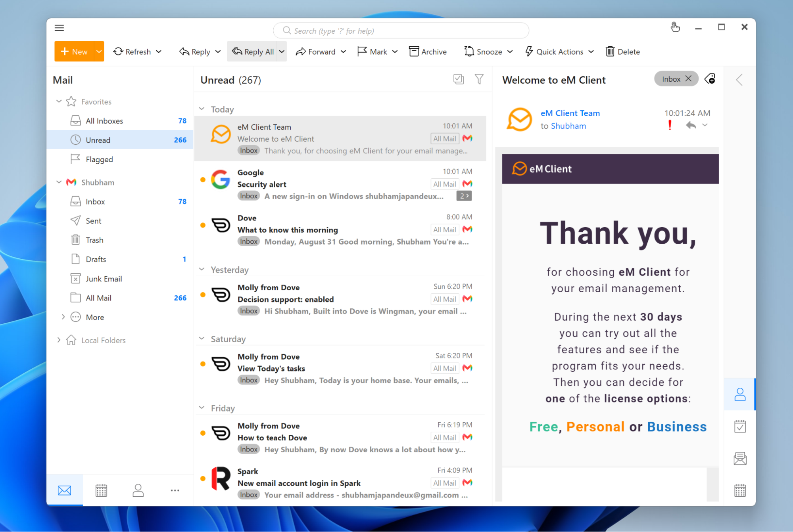The image size is (793, 532).
Task: Collapse the Favorites section
Action: click(59, 101)
